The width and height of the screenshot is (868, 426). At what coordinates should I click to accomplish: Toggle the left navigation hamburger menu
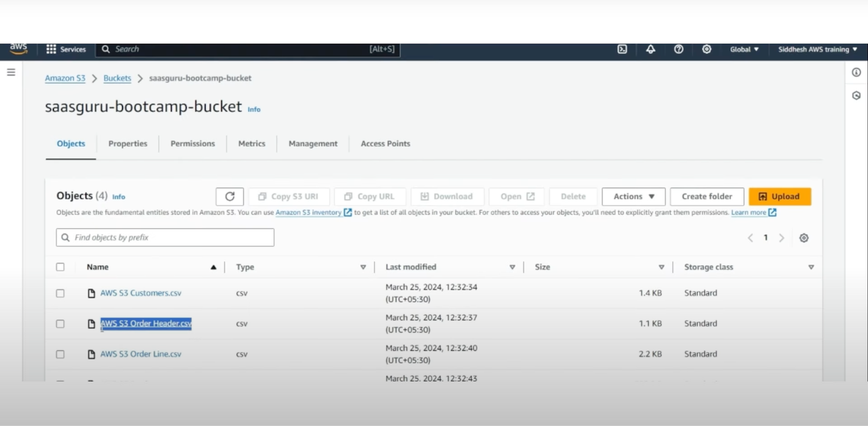11,72
